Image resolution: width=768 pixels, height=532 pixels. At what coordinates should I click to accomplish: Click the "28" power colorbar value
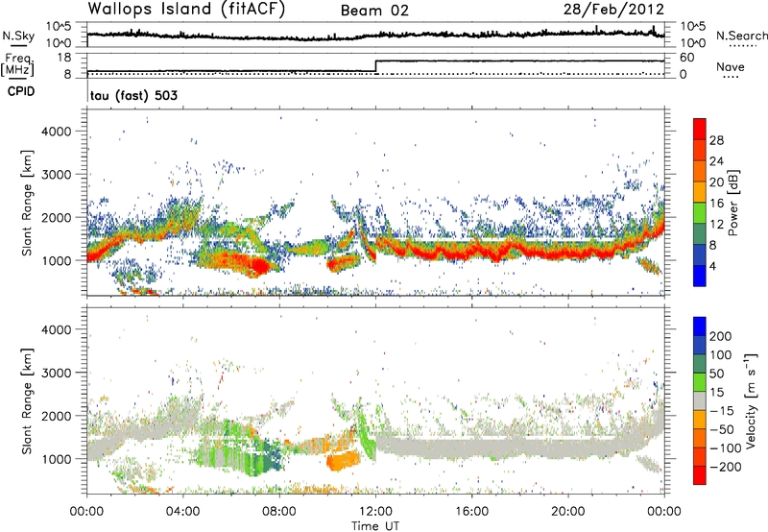coord(716,140)
